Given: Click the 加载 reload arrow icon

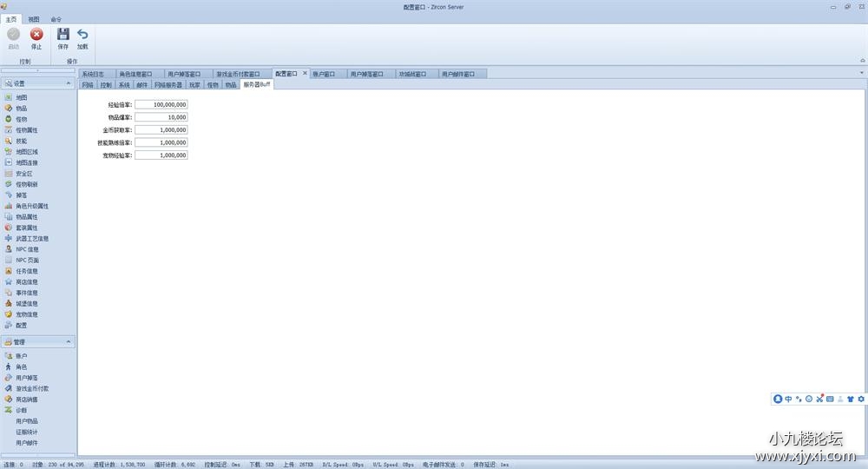Looking at the screenshot, I should coord(82,35).
